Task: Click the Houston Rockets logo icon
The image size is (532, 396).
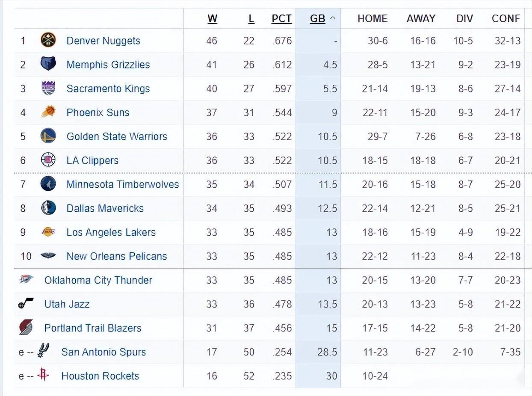Action: 43,375
